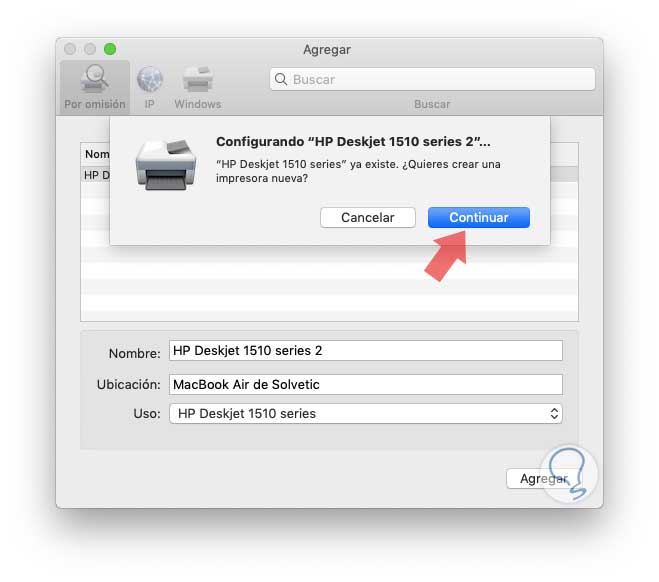The image size is (659, 582).
Task: Edit the Nombre field
Action: tap(366, 350)
